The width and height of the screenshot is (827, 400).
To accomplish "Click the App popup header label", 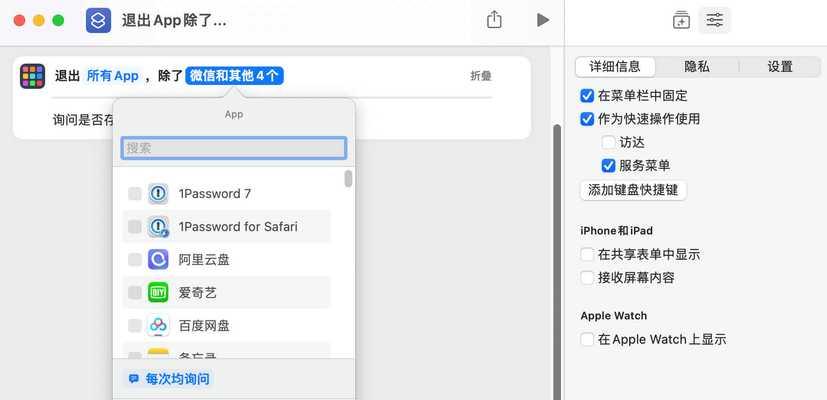I will [234, 114].
